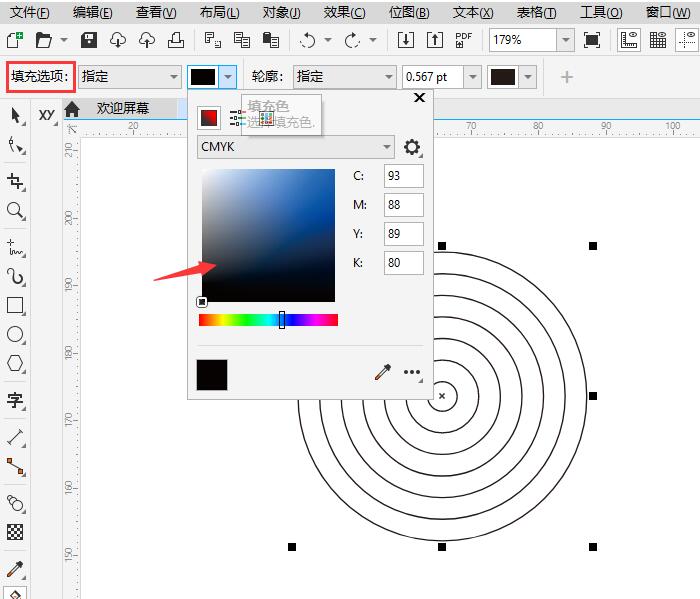Select the Polygon tool
The height and width of the screenshot is (599, 700).
click(16, 363)
